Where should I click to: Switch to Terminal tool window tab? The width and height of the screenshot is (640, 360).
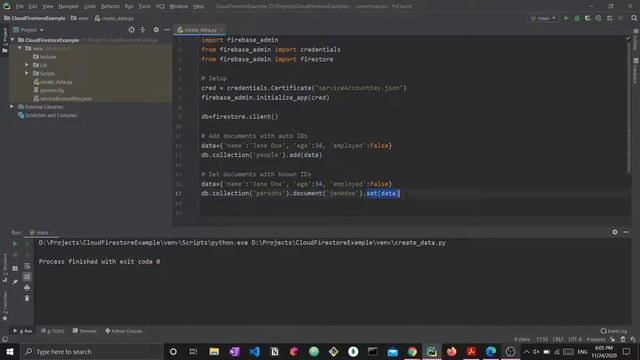pos(84,331)
